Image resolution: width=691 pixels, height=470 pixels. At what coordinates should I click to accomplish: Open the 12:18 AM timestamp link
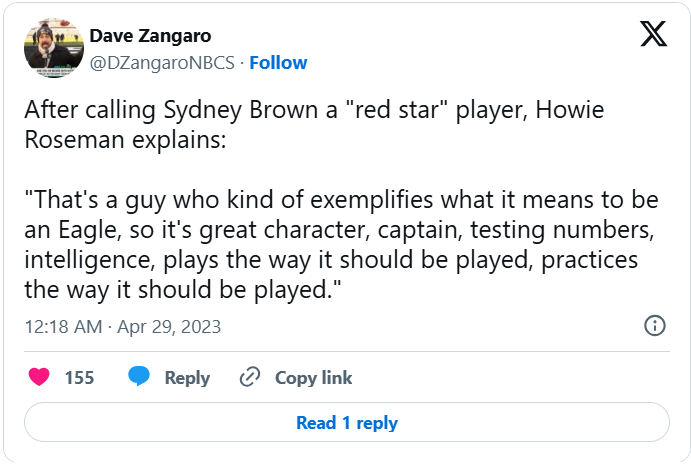point(65,327)
